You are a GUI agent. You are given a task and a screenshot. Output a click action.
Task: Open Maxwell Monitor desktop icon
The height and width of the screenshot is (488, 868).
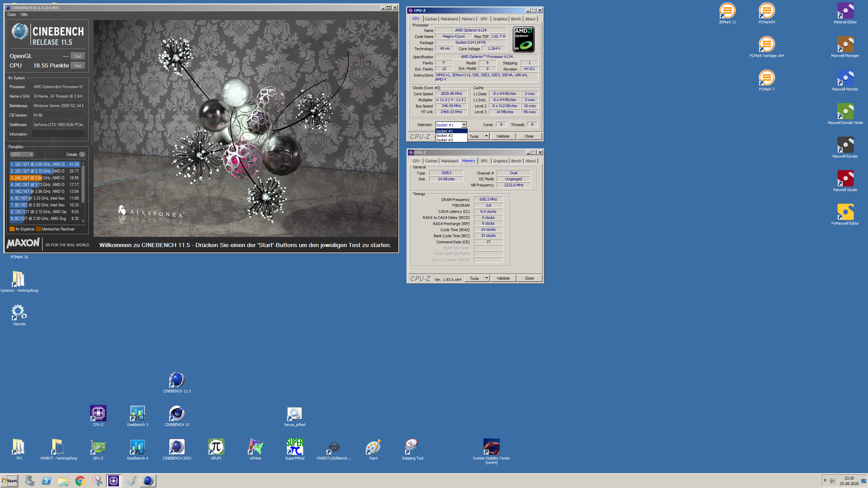click(x=845, y=81)
